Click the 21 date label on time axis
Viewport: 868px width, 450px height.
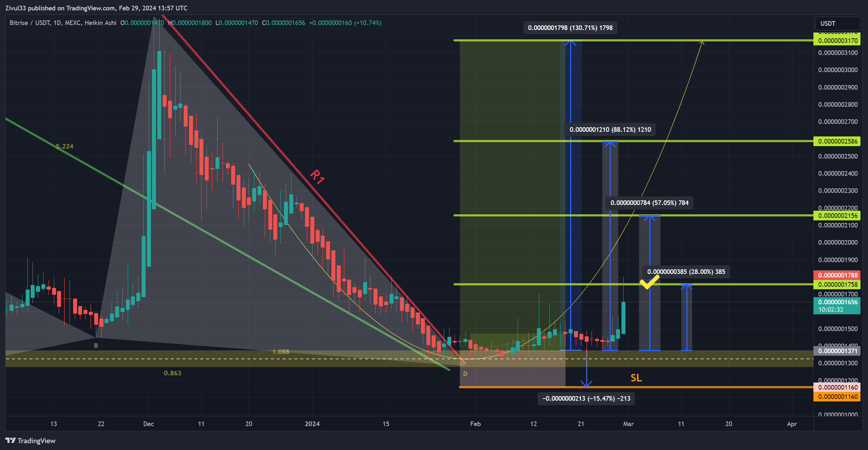coord(581,424)
